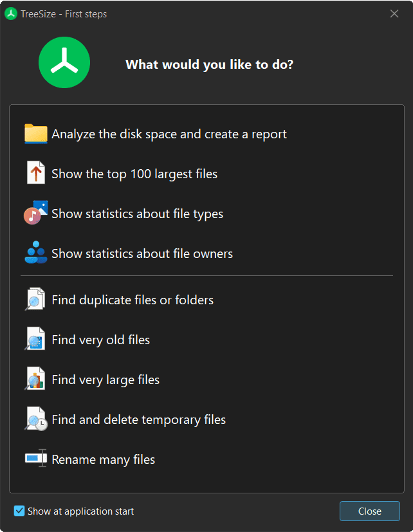Choose Show statistics about file types
The height and width of the screenshot is (532, 413).
(x=137, y=214)
